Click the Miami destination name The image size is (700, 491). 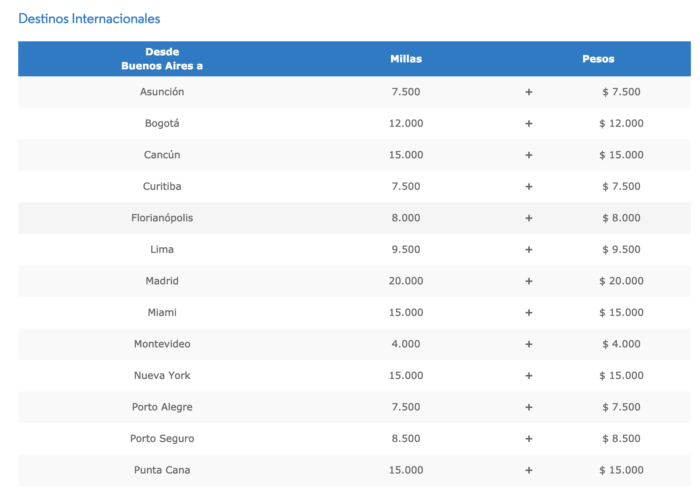pyautogui.click(x=162, y=312)
